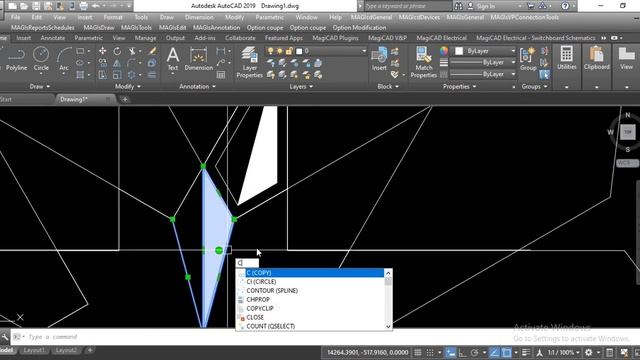640x360 pixels.
Task: Open Layer Properties manager
Action: pyautogui.click(x=249, y=62)
